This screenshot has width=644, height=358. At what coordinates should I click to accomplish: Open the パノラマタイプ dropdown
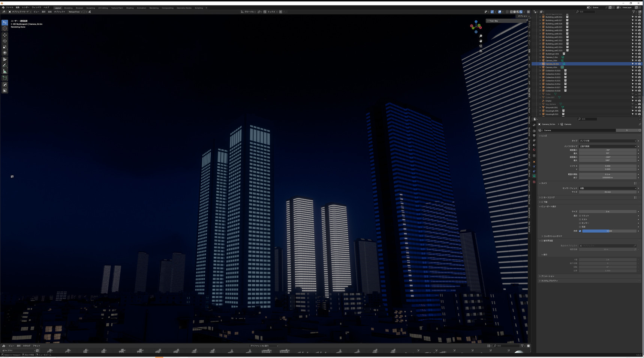click(x=607, y=146)
